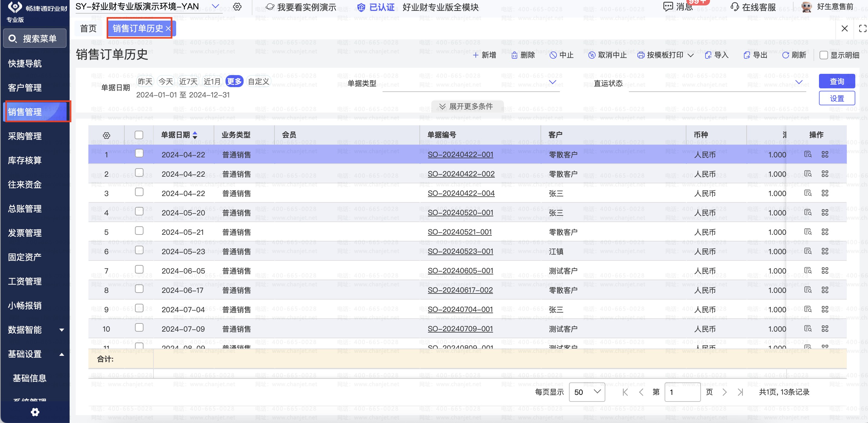868x423 pixels.
Task: Click the export icon labeled 导出
Action: [x=747, y=55]
